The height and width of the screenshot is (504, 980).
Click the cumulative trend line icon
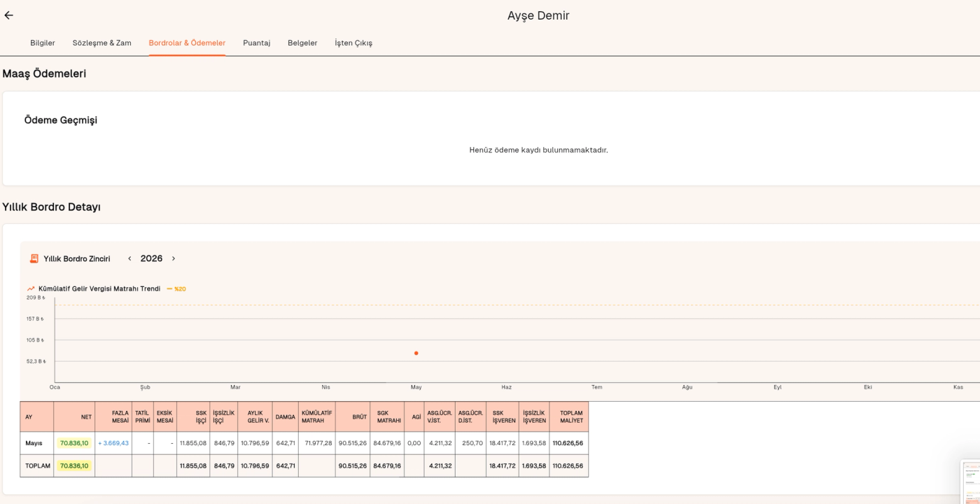pos(31,288)
